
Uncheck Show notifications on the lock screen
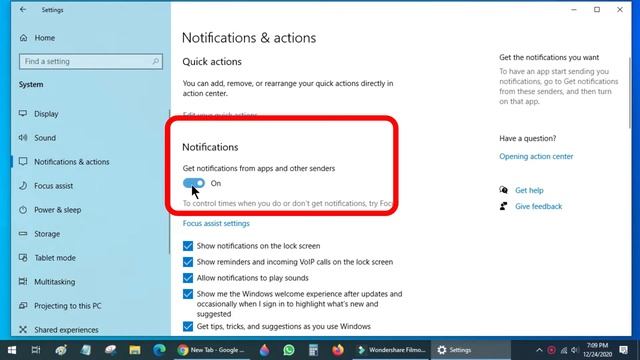point(188,246)
